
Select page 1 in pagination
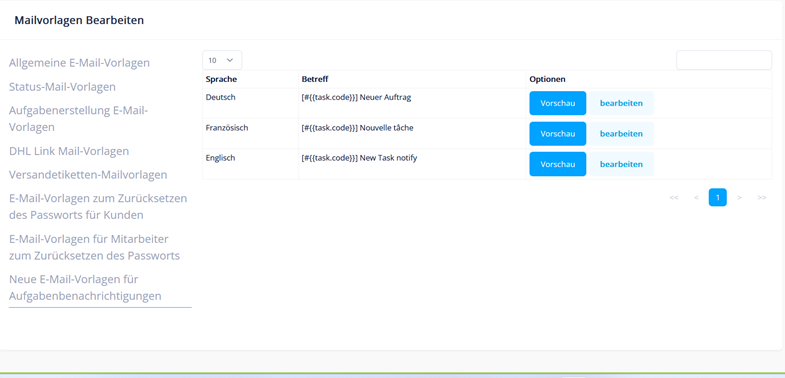coord(717,197)
